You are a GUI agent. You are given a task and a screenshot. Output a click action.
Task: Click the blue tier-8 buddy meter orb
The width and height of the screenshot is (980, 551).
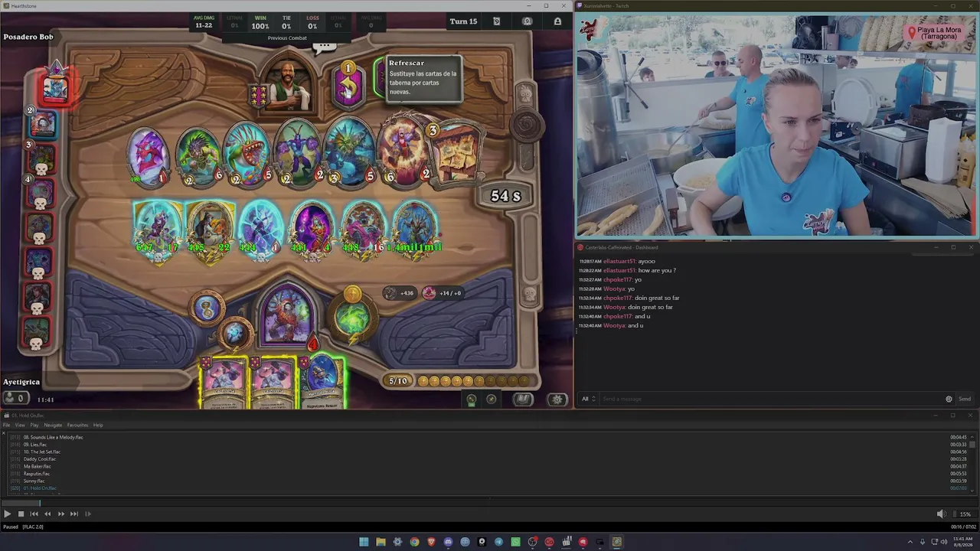click(x=206, y=308)
